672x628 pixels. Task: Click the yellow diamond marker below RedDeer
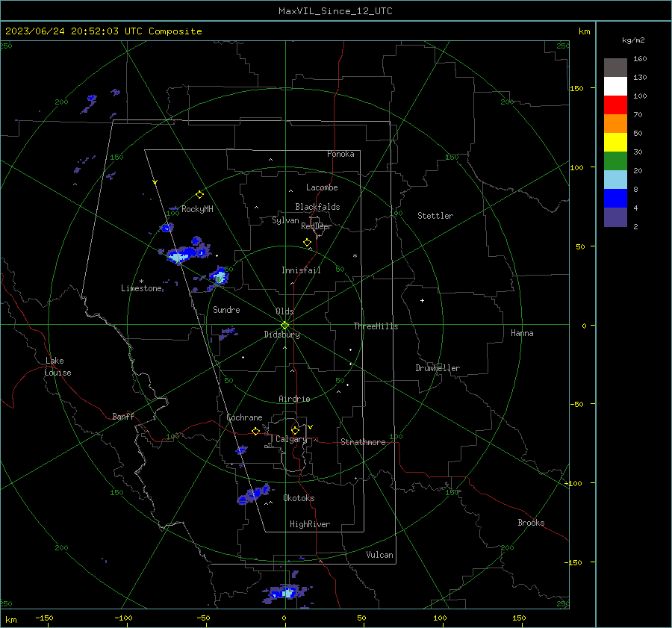[307, 242]
